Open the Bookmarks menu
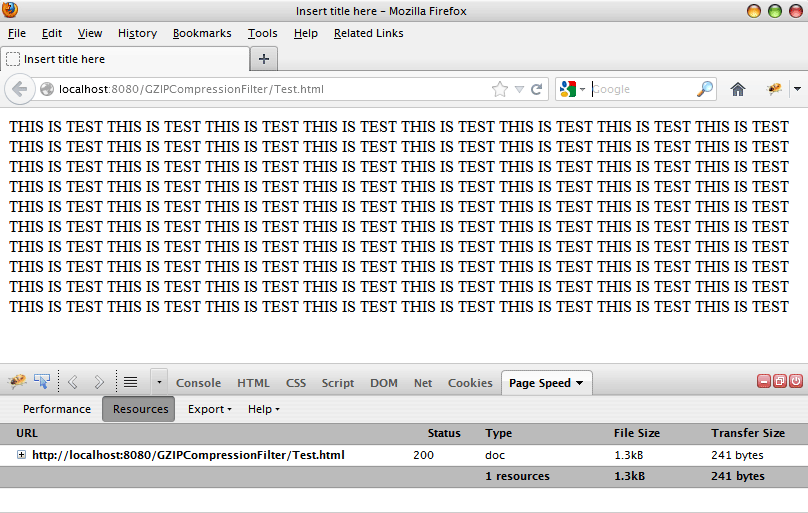 pos(202,33)
